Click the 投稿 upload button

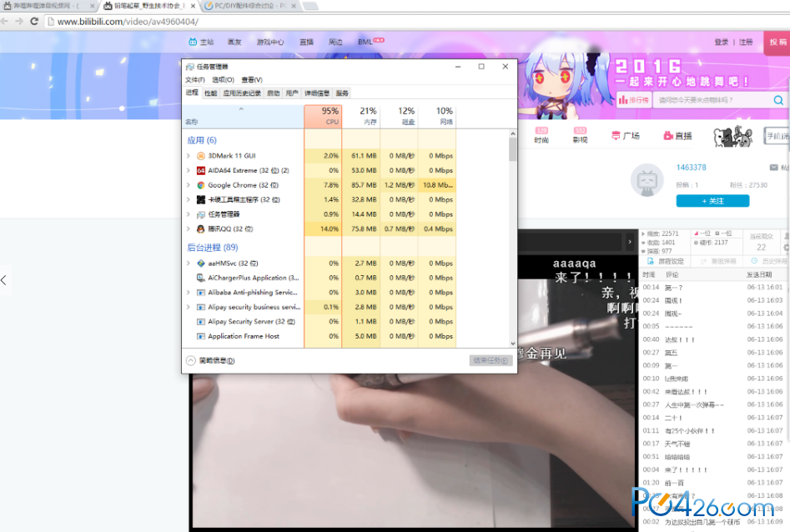click(x=777, y=42)
